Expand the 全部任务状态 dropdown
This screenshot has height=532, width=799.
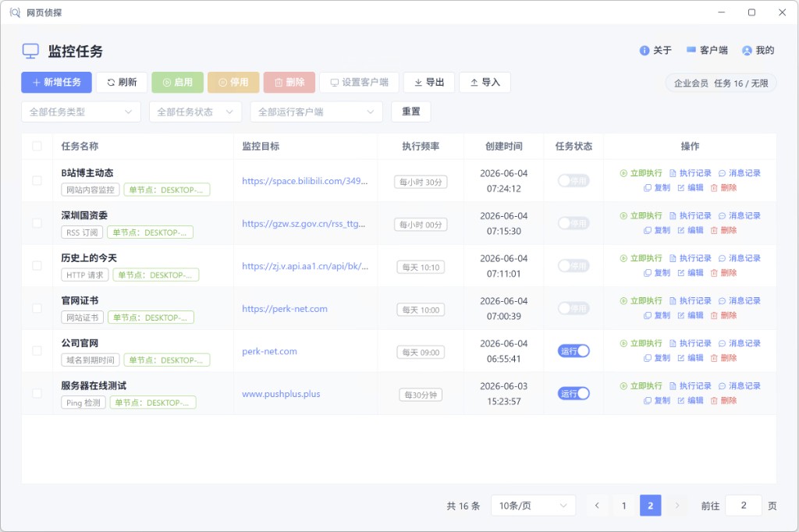tap(195, 112)
